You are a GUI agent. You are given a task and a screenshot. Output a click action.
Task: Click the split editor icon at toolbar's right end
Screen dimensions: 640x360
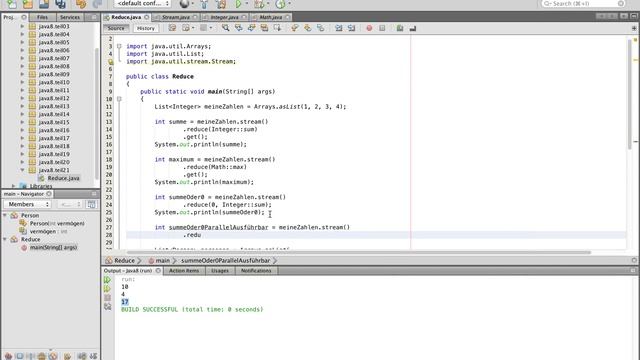tap(634, 28)
